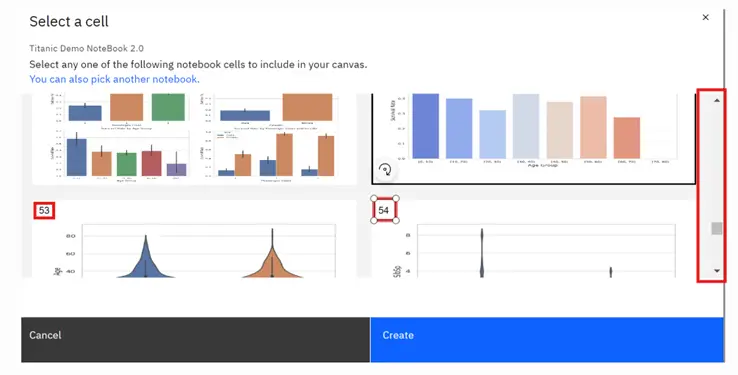Click the gray scrollbar thumb
Viewport: 738px width, 375px height.
pyautogui.click(x=716, y=228)
